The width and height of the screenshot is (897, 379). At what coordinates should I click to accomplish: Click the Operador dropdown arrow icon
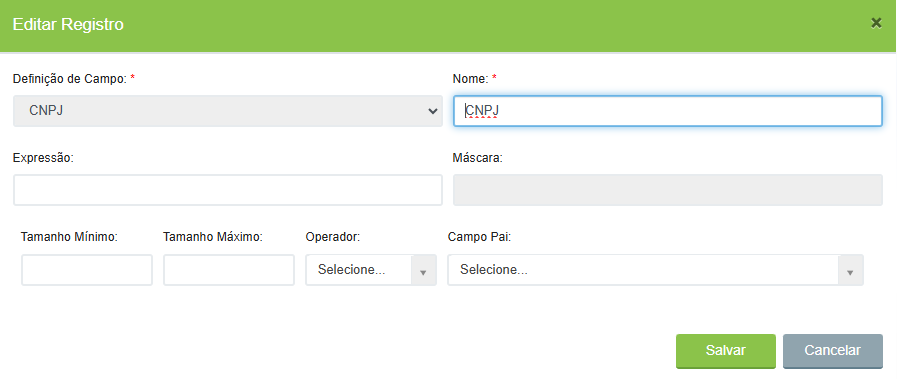[x=423, y=270]
